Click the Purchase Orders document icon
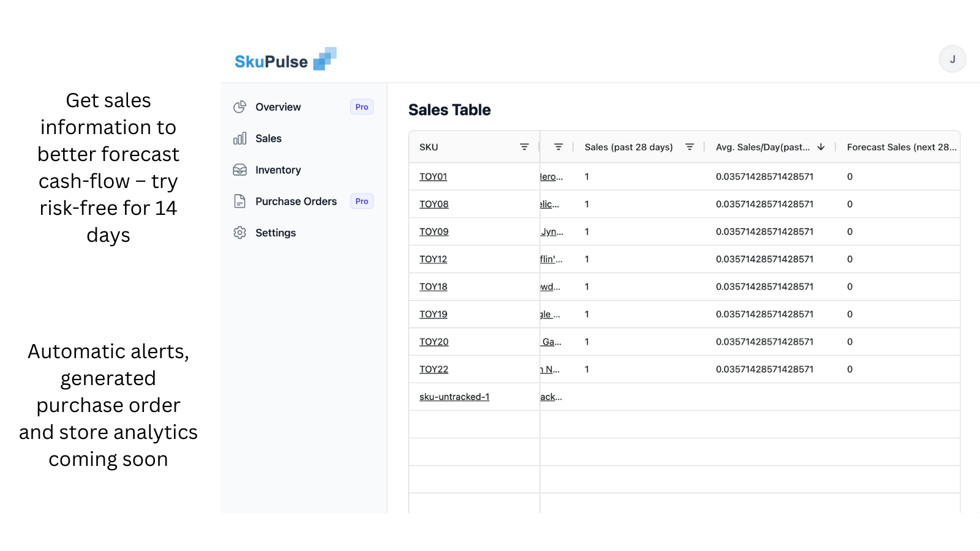Image resolution: width=980 pixels, height=551 pixels. pos(240,201)
